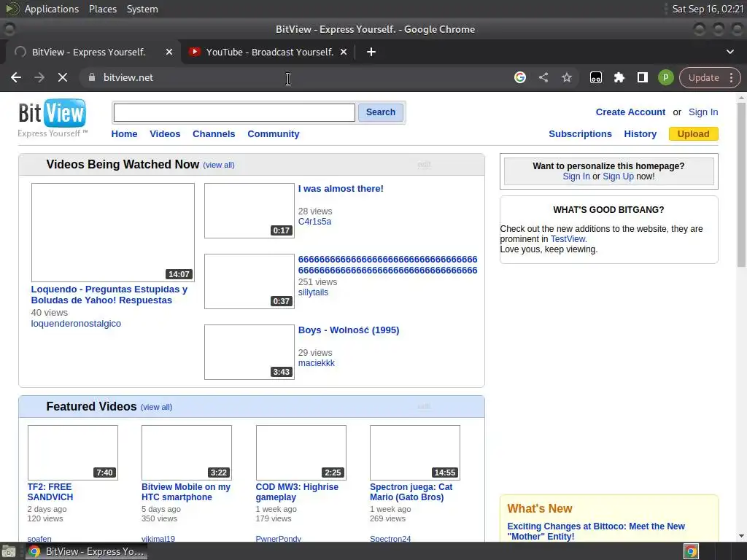Open the green profile avatar P
747x560 pixels.
pyautogui.click(x=665, y=77)
